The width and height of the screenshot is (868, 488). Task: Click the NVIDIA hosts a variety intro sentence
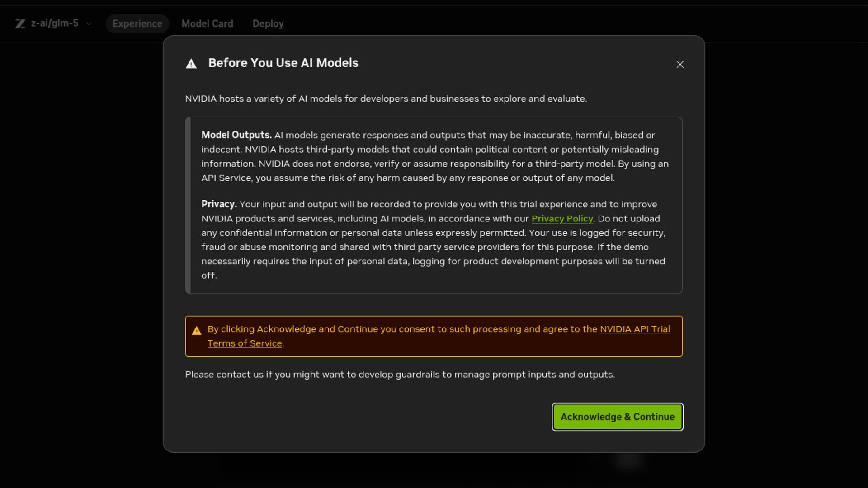pos(386,99)
